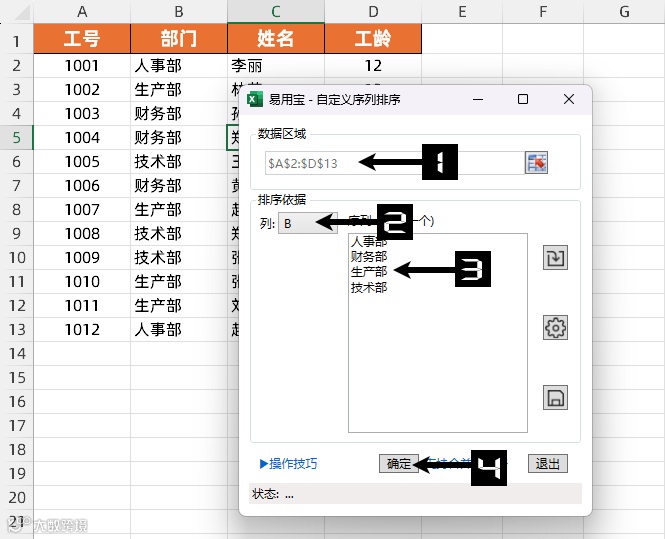Click cell containing 1010
This screenshot has width=665, height=539.
point(82,281)
